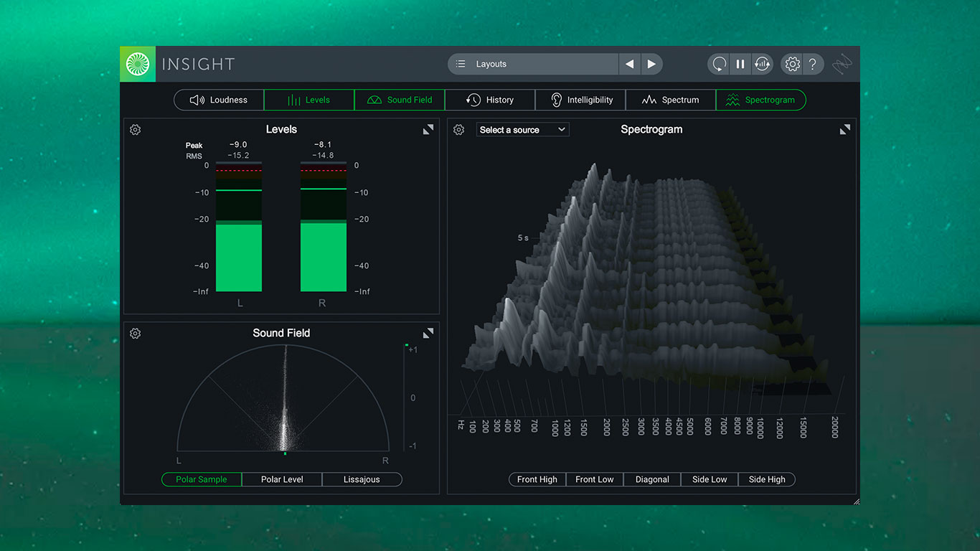Select the Side High spectrogram angle

766,479
